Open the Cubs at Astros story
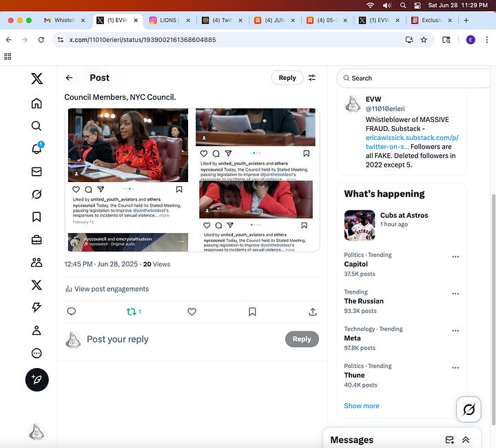496x448 pixels. tap(402, 225)
